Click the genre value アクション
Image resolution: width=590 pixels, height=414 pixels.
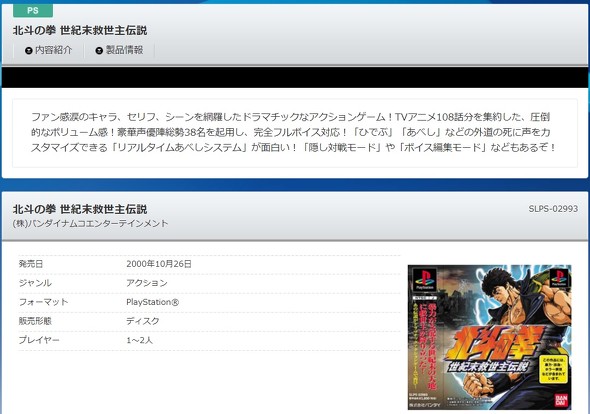(x=147, y=283)
